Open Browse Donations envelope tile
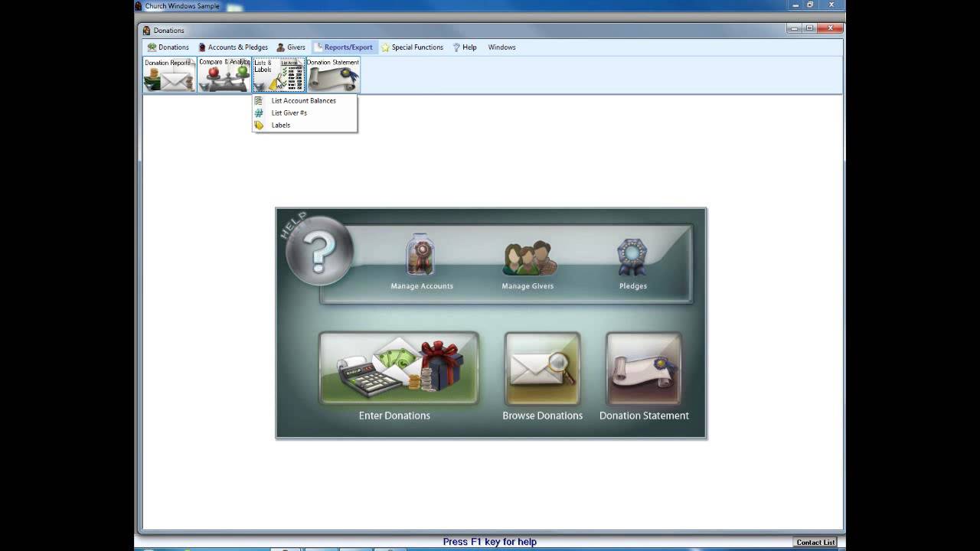 coord(542,369)
